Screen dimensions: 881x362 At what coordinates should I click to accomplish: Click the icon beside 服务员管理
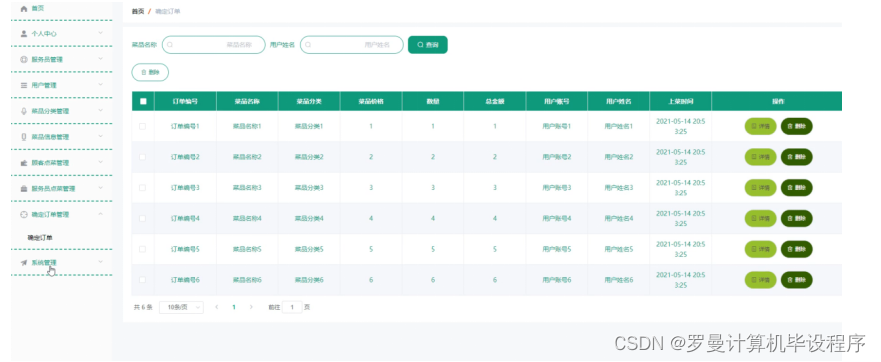point(24,60)
